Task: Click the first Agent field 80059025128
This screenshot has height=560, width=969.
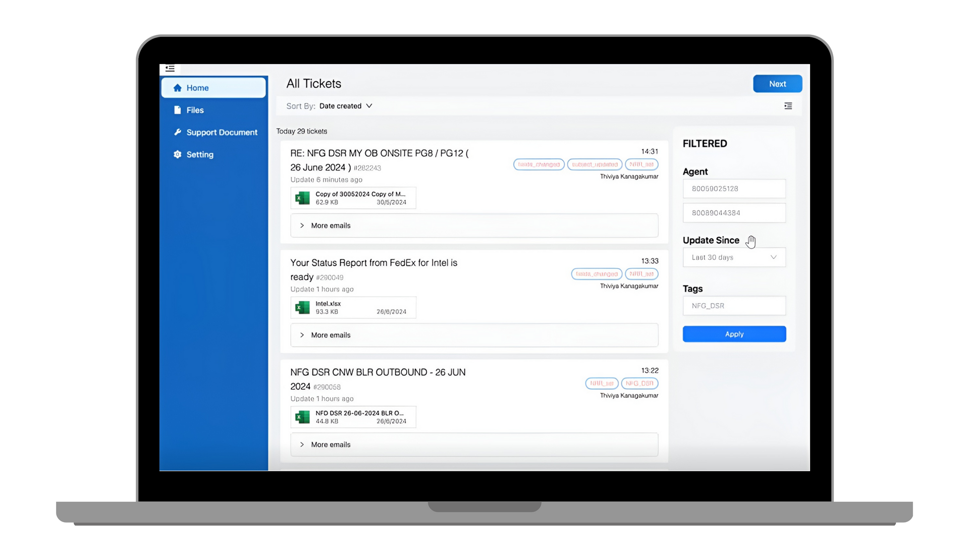Action: [734, 189]
